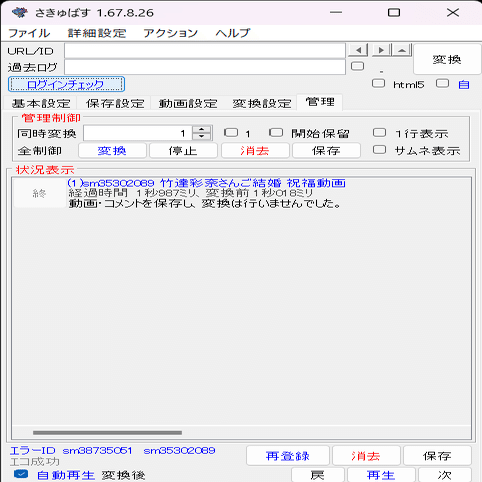
Task: Click the エコ成功 status text
Action: tap(35, 462)
